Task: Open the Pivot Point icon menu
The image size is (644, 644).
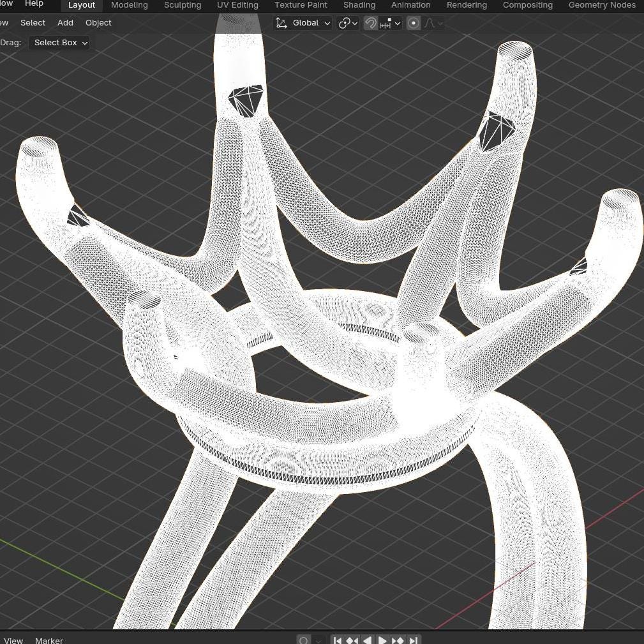Action: coord(344,23)
